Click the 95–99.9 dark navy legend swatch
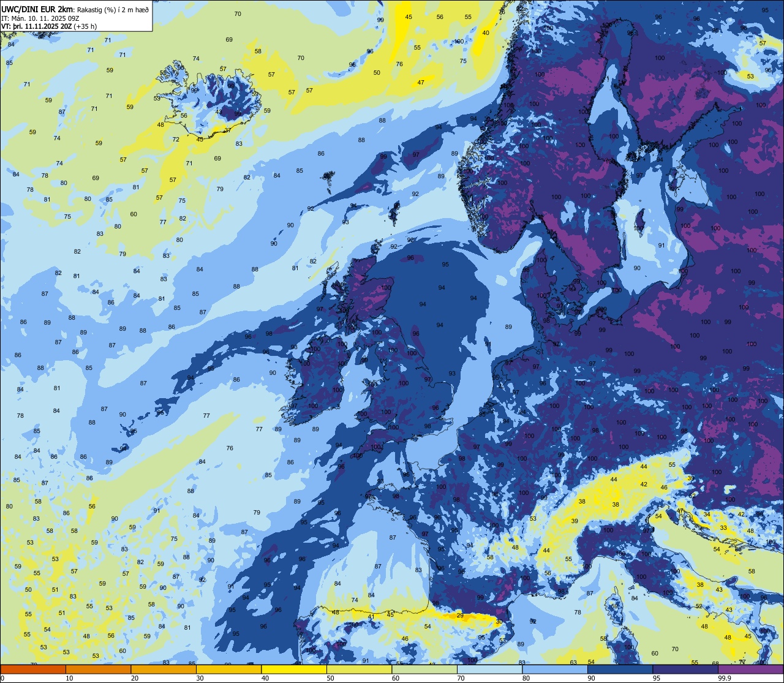Screen dimensions: 784x683 click(x=685, y=669)
